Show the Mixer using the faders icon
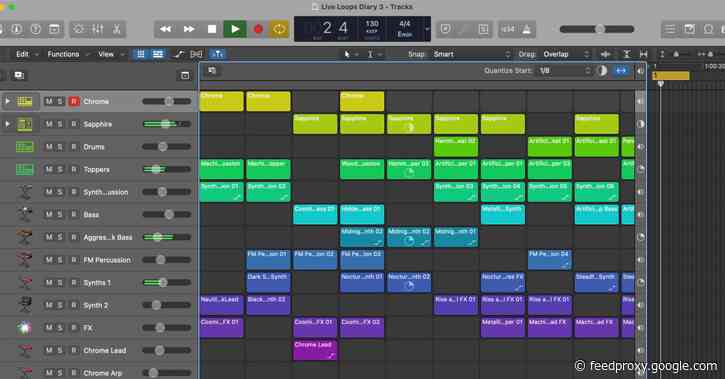 [98, 29]
